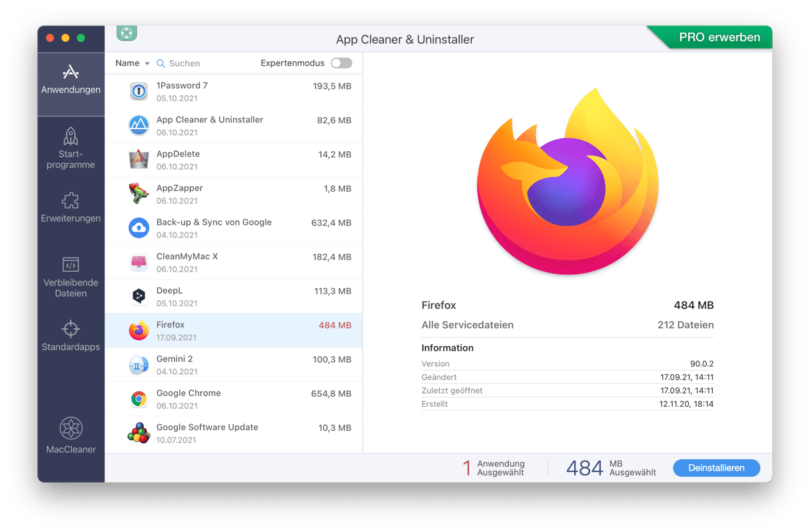Click the PRO erwerben banner
Viewport: 810px width, 532px height.
719,37
